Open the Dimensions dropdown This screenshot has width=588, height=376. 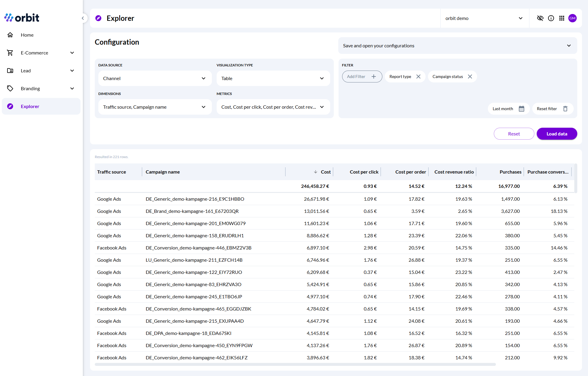[155, 107]
